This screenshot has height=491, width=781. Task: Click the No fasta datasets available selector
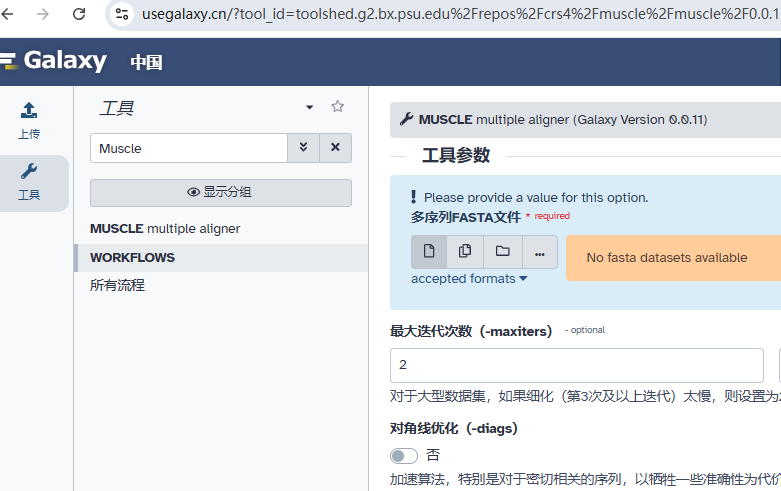(673, 258)
